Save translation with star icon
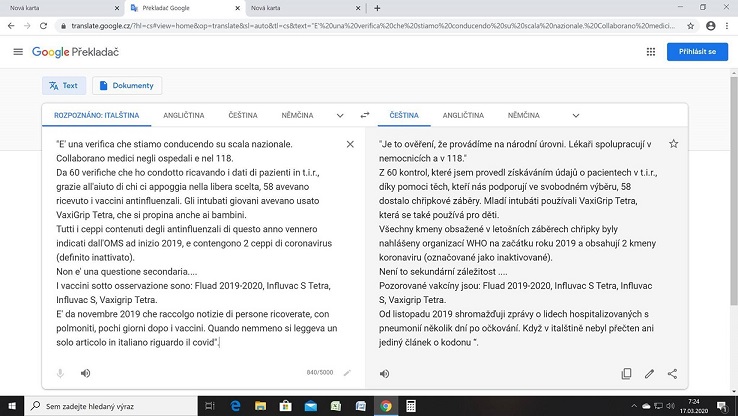The image size is (738, 416). coord(673,145)
